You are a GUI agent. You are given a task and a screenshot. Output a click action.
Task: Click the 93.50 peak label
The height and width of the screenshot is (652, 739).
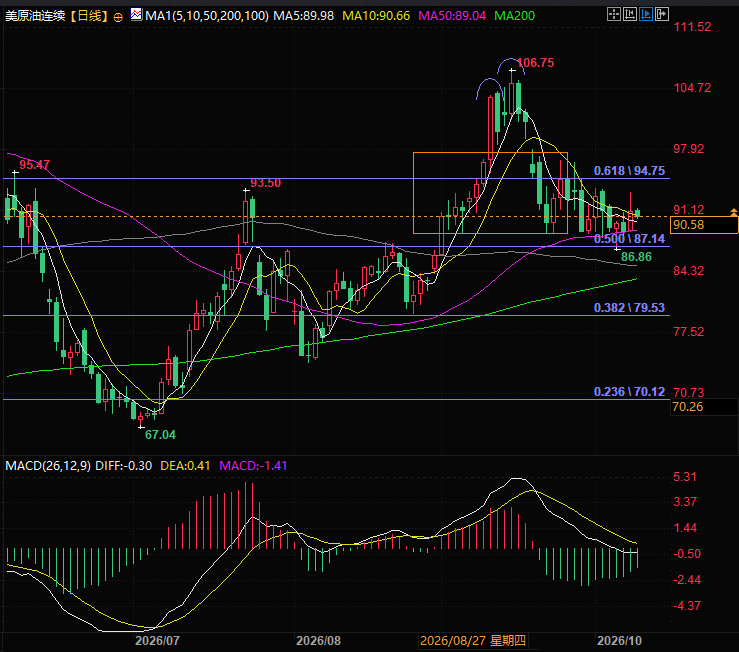pyautogui.click(x=265, y=183)
